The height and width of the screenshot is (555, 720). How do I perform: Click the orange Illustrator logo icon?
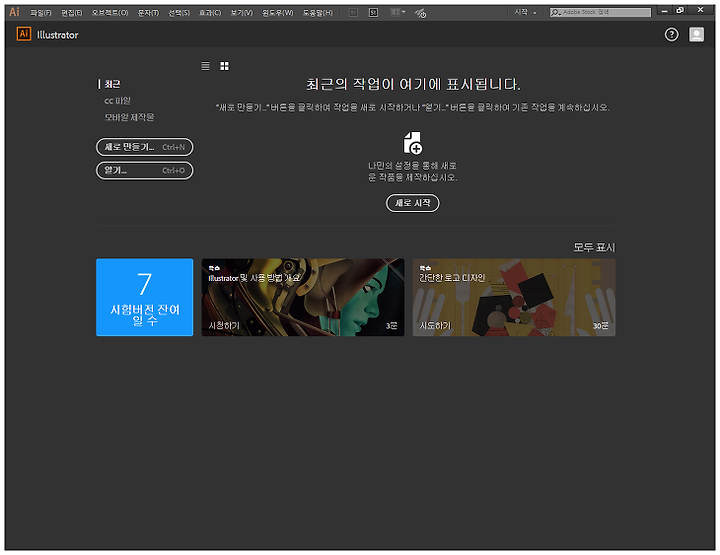[23, 34]
